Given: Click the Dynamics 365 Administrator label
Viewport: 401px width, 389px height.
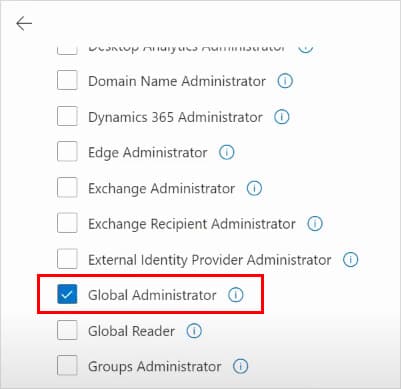Looking at the screenshot, I should click(x=175, y=117).
